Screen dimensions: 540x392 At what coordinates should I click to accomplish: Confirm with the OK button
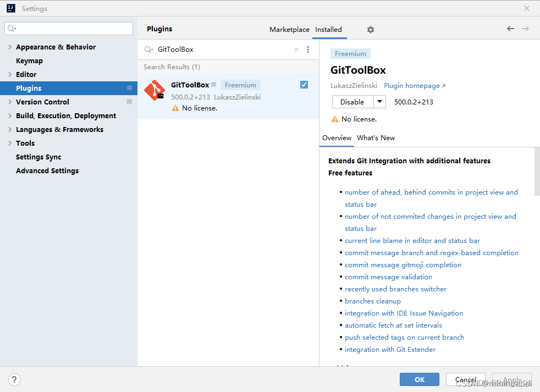(420, 379)
